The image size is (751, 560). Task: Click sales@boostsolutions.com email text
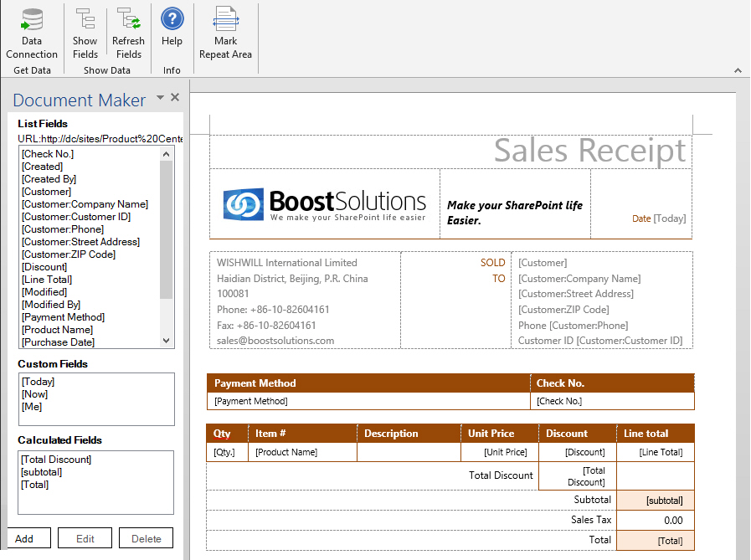[275, 341]
